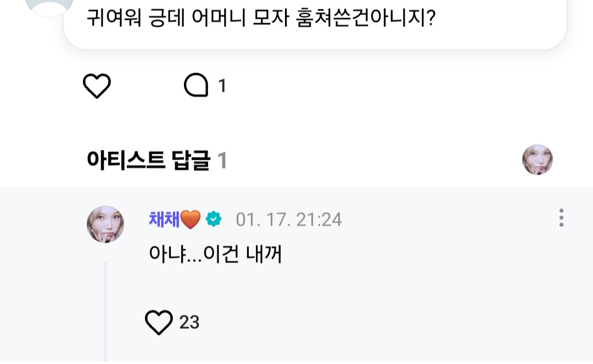Open the artist's profile picture in the reply

pyautogui.click(x=105, y=224)
